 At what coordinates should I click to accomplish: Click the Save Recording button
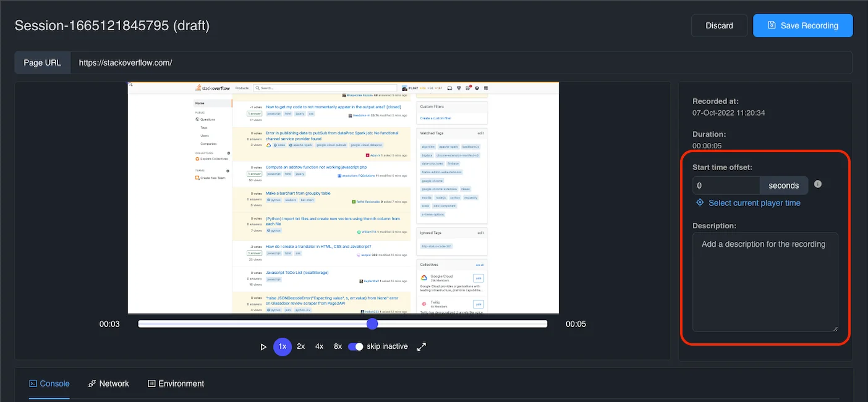click(x=802, y=25)
